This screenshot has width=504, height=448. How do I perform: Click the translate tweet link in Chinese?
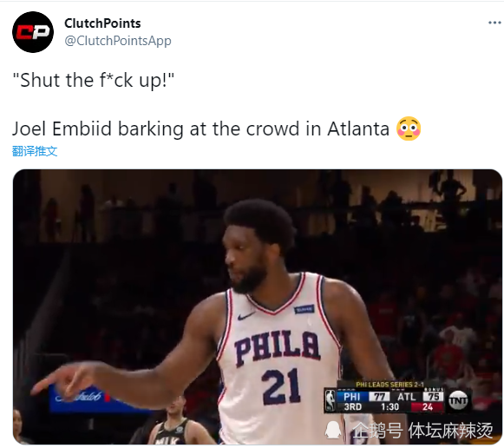point(35,151)
